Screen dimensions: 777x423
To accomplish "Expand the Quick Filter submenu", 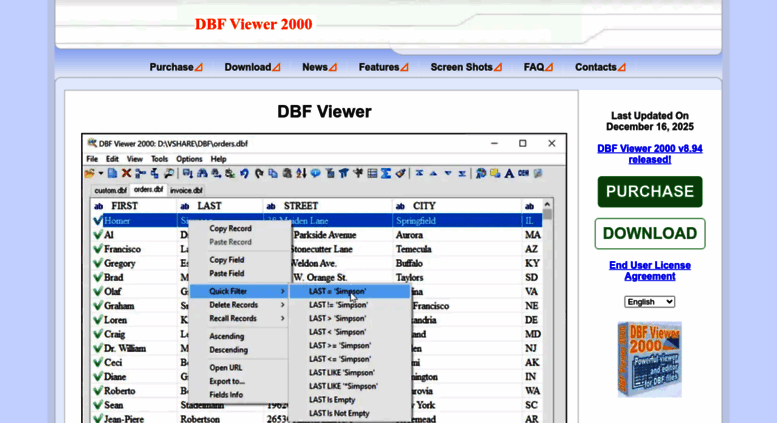I will pos(239,291).
